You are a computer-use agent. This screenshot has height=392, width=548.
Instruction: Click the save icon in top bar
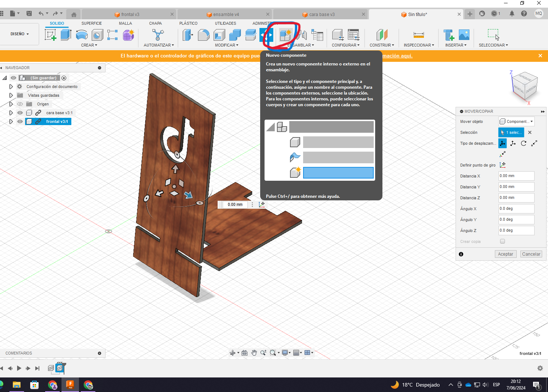point(29,13)
